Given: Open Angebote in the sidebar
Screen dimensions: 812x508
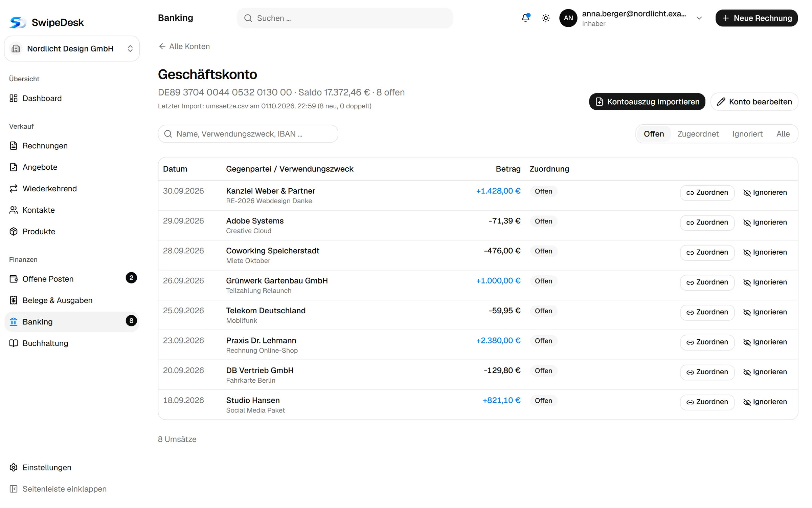Looking at the screenshot, I should [x=72, y=167].
